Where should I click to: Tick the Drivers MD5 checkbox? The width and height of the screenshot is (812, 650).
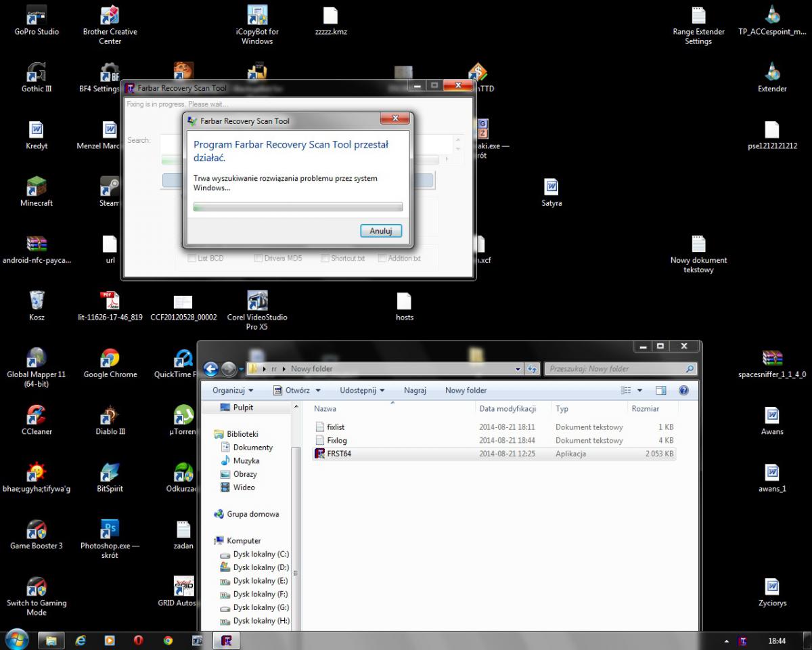coord(258,258)
